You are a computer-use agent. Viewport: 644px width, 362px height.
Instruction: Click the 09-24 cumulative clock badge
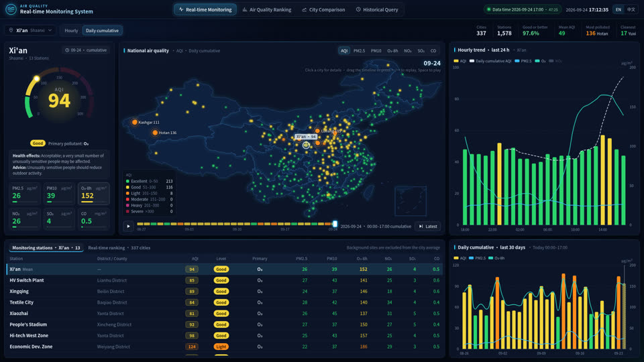(x=85, y=50)
